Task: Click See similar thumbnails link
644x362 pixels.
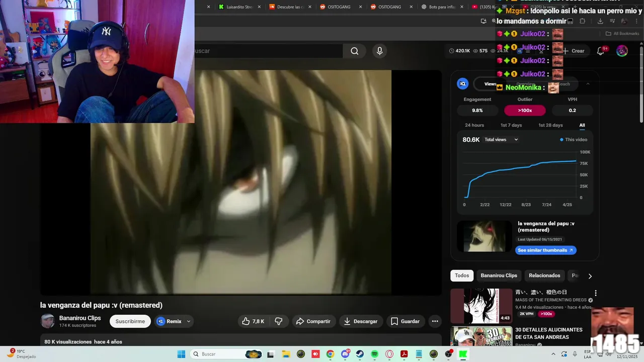Action: [546, 250]
